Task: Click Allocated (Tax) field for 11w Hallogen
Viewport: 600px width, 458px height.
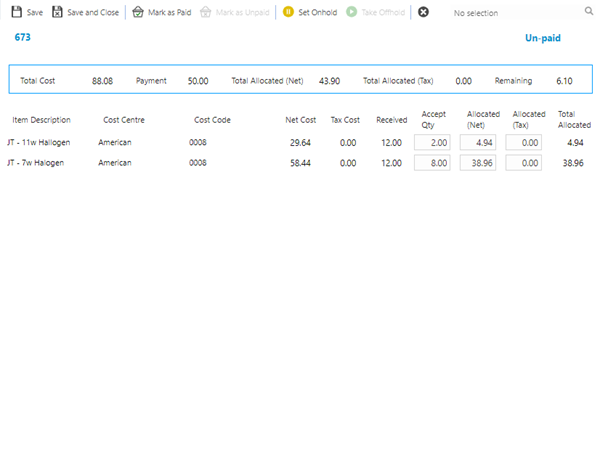Action: click(x=523, y=143)
